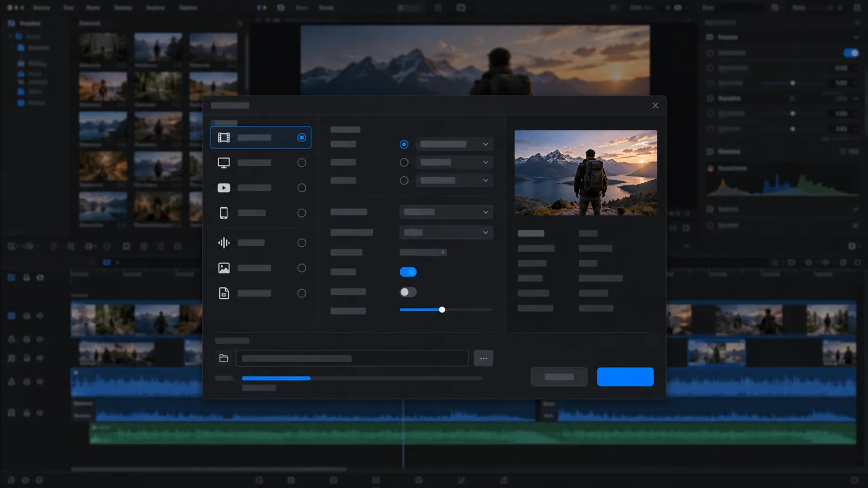Click the blue primary button in the dialog

[x=625, y=377]
